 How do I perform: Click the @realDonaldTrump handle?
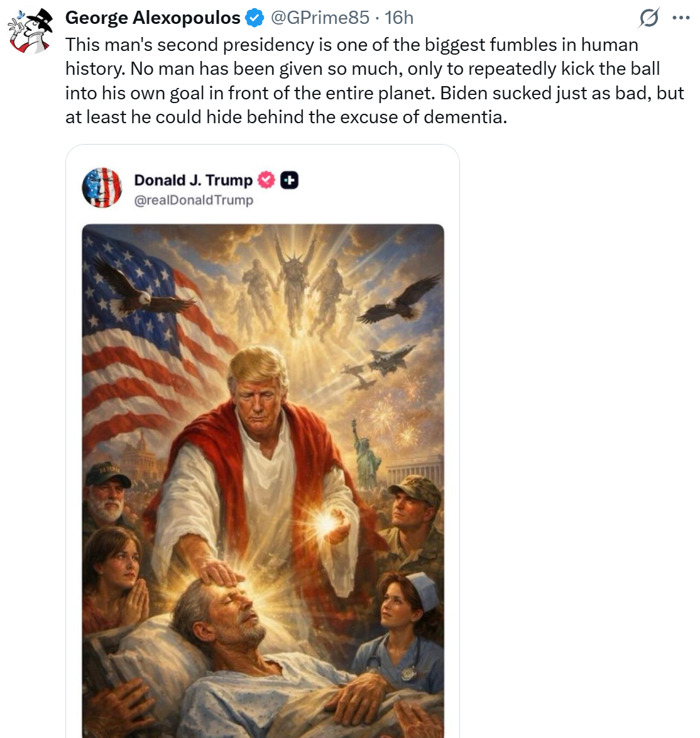tap(194, 200)
